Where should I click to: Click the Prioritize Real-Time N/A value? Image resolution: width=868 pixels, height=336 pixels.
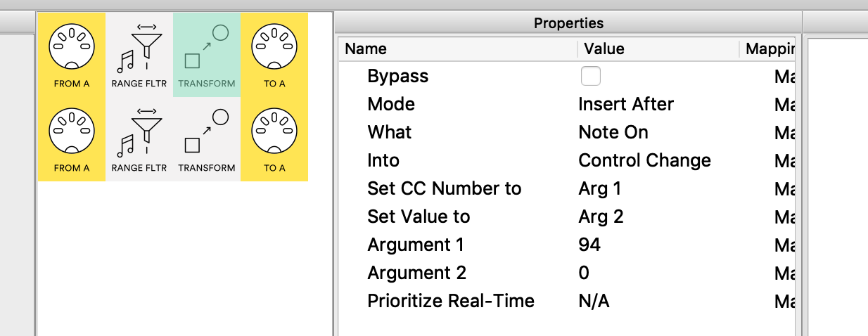594,302
